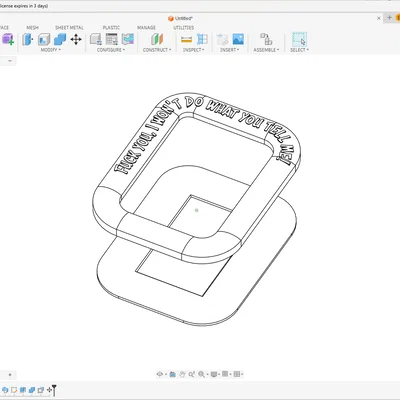The width and height of the screenshot is (400, 400).
Task: Click the Interference inspect icon
Action: pos(202,39)
